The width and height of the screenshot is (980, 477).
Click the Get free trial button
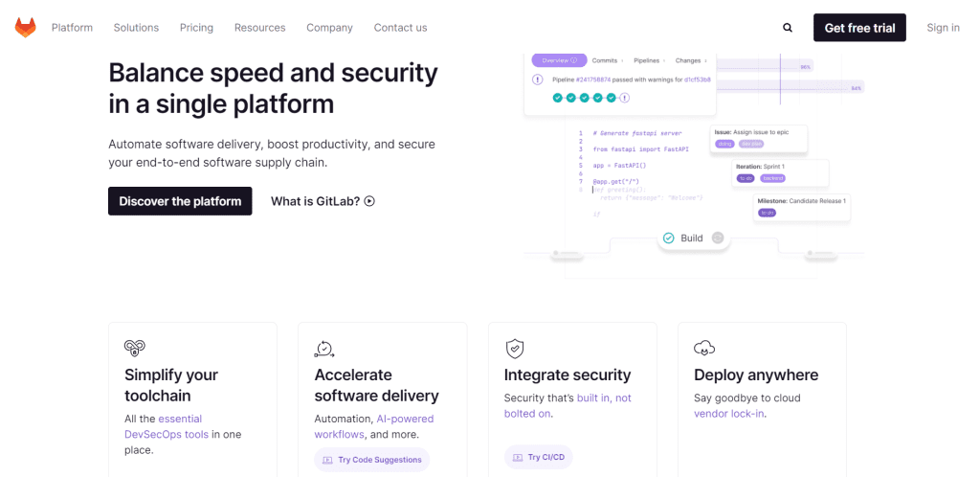click(859, 28)
